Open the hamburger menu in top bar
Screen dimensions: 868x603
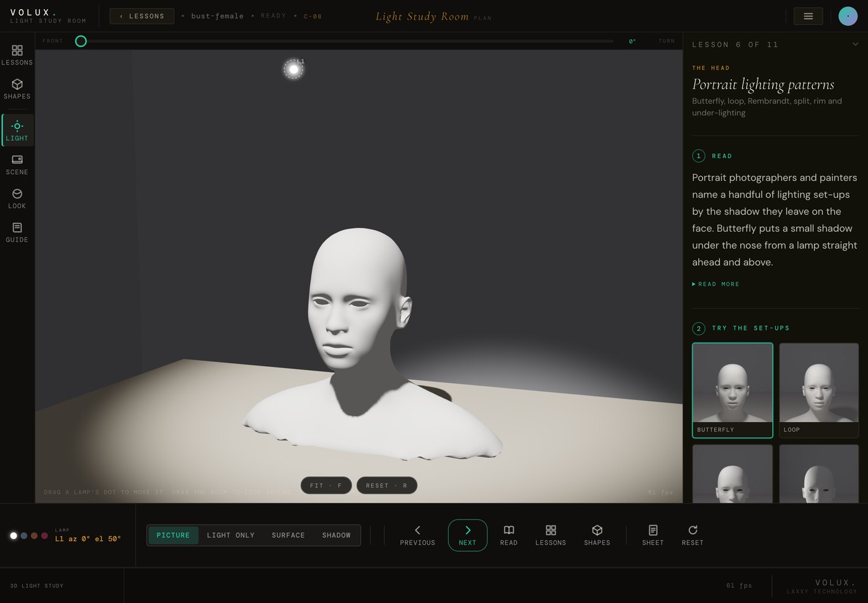[x=808, y=16]
